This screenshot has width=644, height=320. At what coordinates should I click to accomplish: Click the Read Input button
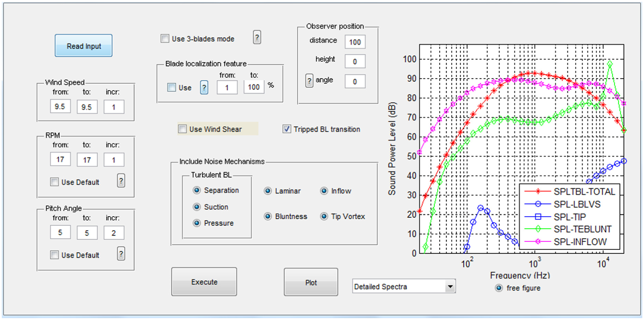84,46
